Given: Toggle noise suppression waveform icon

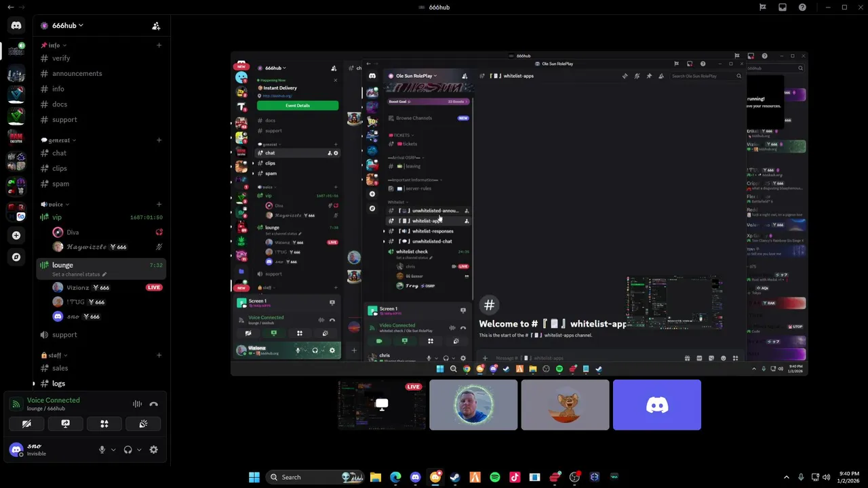Looking at the screenshot, I should click(137, 404).
